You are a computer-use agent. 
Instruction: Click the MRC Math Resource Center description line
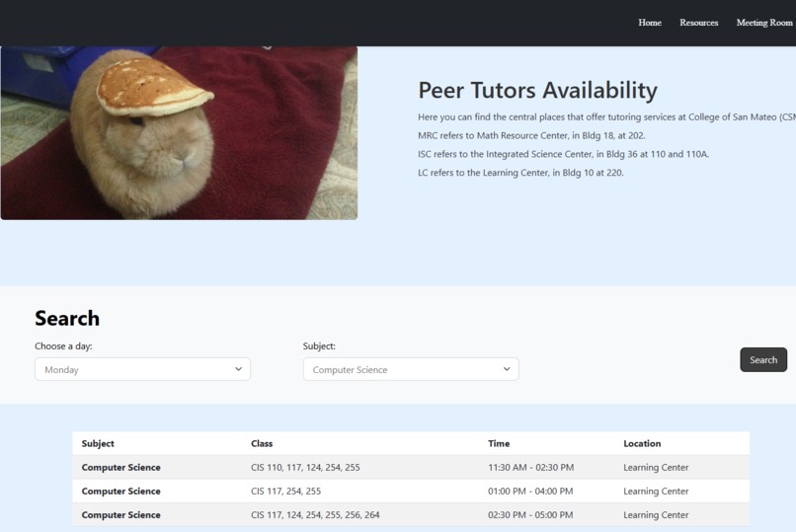pos(531,135)
